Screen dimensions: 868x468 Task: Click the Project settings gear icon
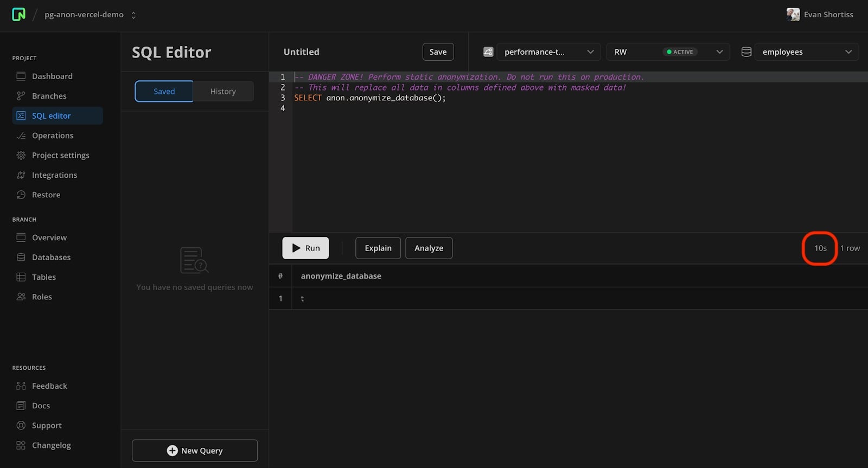coord(21,156)
